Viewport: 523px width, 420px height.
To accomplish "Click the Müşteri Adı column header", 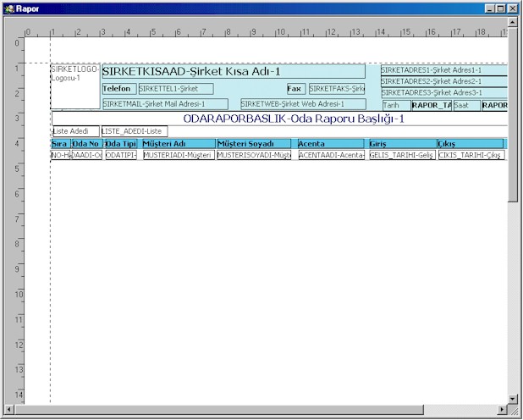I will tap(178, 144).
